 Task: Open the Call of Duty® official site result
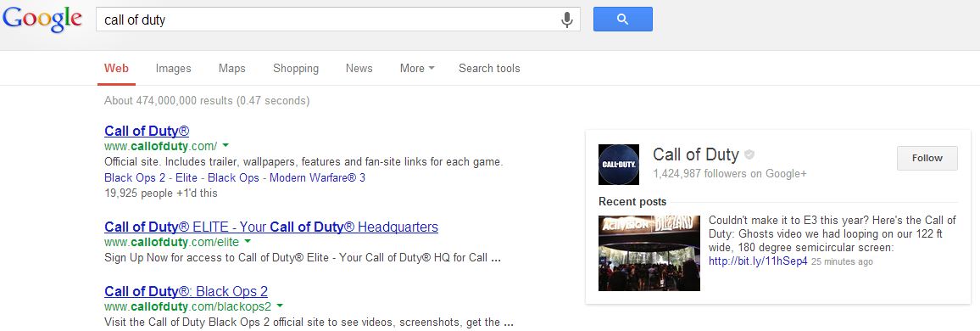[147, 131]
